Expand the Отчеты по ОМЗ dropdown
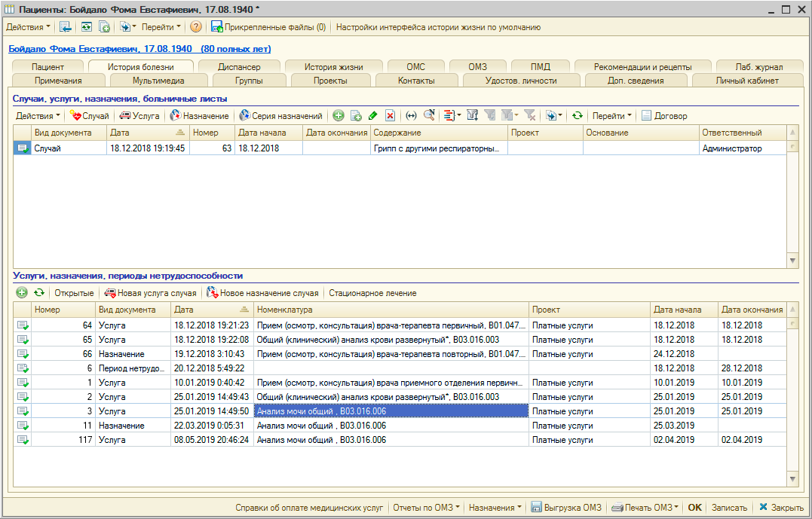The height and width of the screenshot is (519, 812). click(427, 508)
